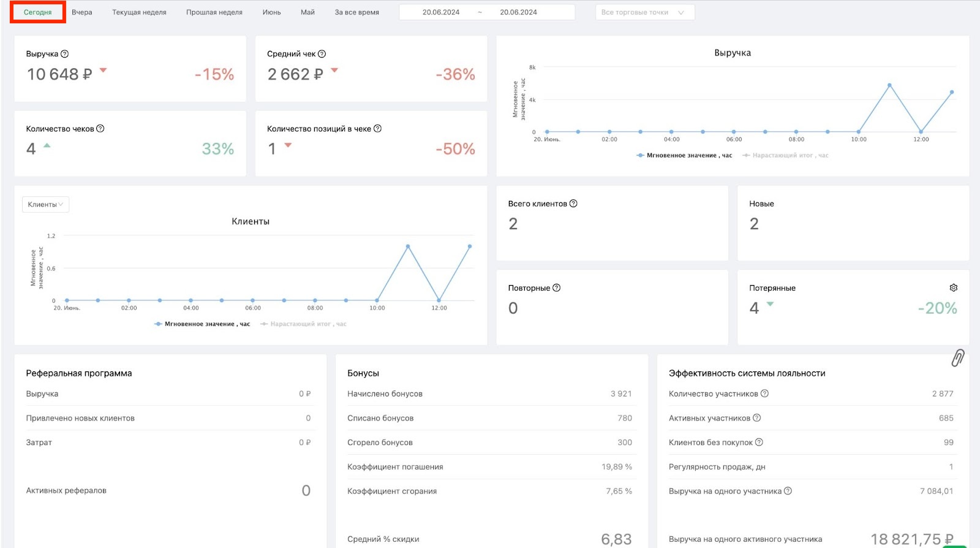Image resolution: width=980 pixels, height=548 pixels.
Task: Show info for Всего клиентов
Action: point(573,204)
